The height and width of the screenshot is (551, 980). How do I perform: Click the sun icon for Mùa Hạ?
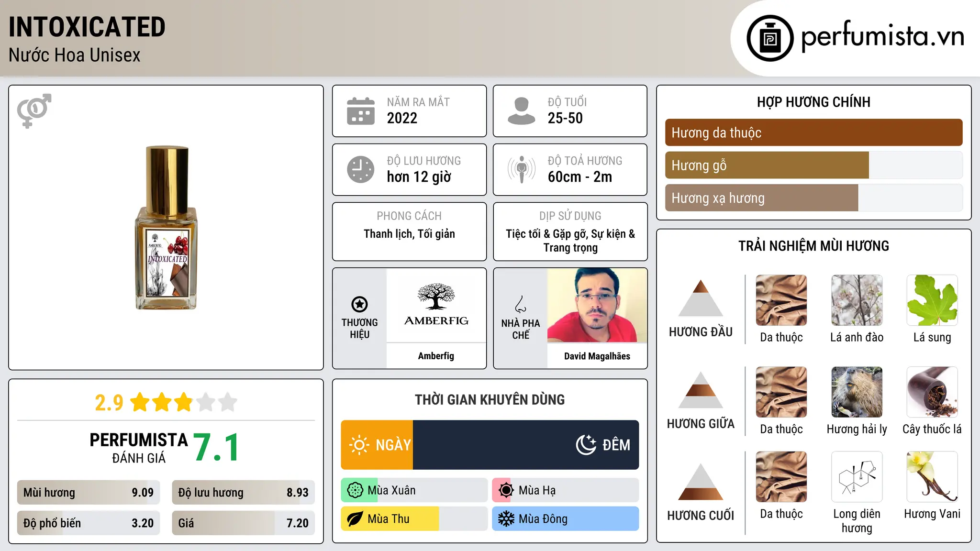coord(506,490)
